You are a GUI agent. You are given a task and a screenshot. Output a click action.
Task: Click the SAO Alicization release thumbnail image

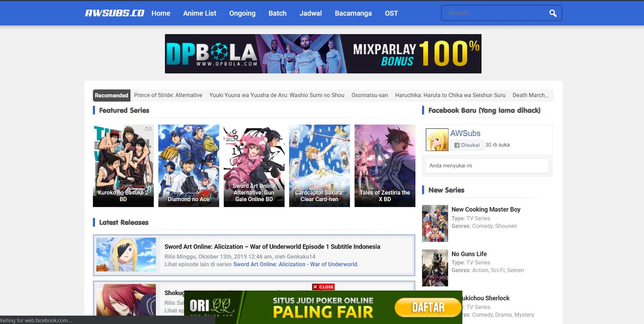click(126, 255)
